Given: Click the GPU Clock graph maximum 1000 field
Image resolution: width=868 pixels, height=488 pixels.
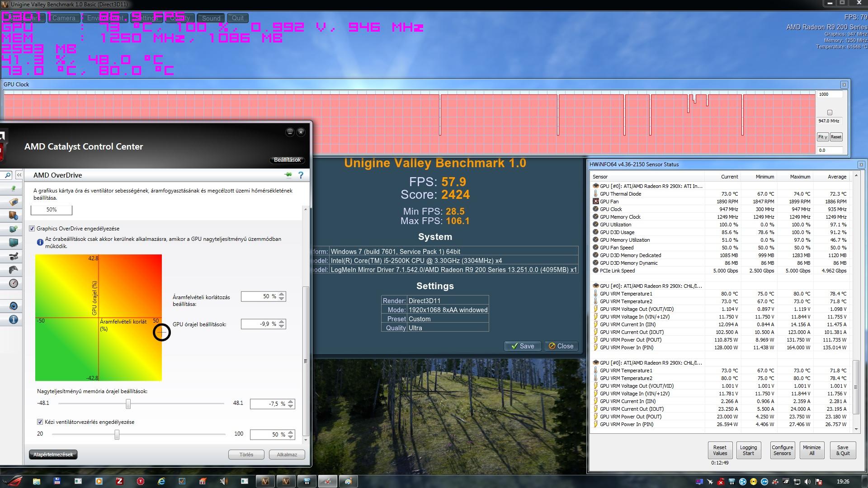Looking at the screenshot, I should point(830,94).
